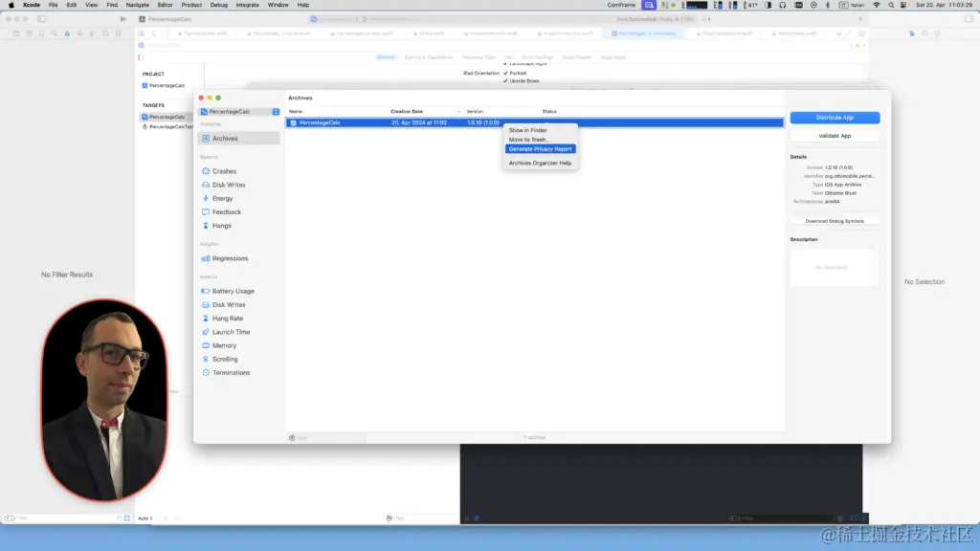Click the Wi-Fi status icon
Viewport: 980px width, 551px height.
pos(877,5)
